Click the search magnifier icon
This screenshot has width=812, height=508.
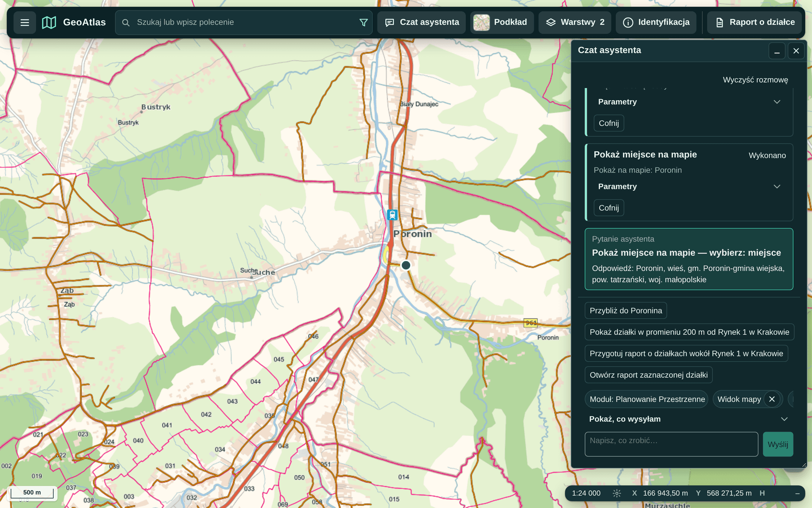126,23
